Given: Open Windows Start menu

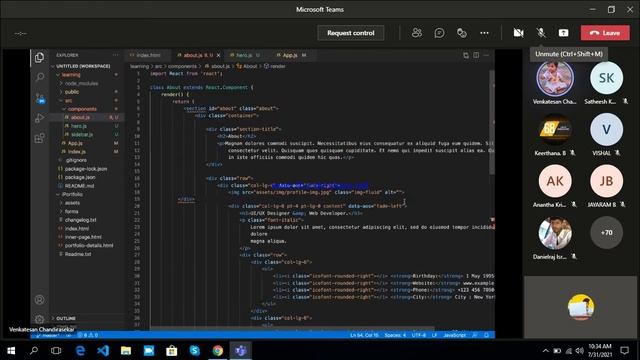Looking at the screenshot, I should click(11, 350).
